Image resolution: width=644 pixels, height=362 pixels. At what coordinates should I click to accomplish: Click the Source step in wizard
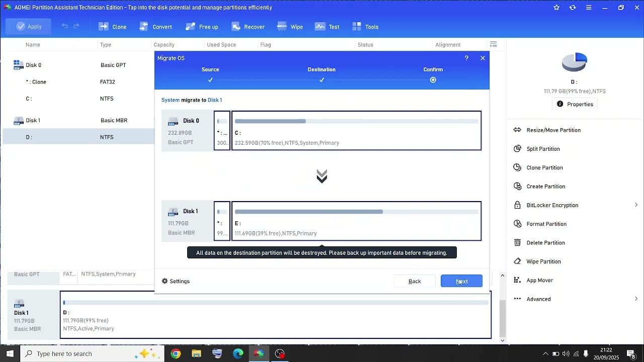pyautogui.click(x=210, y=69)
